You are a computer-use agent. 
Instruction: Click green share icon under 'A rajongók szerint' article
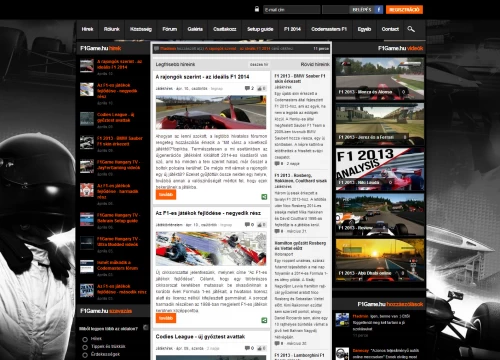[x=264, y=197]
